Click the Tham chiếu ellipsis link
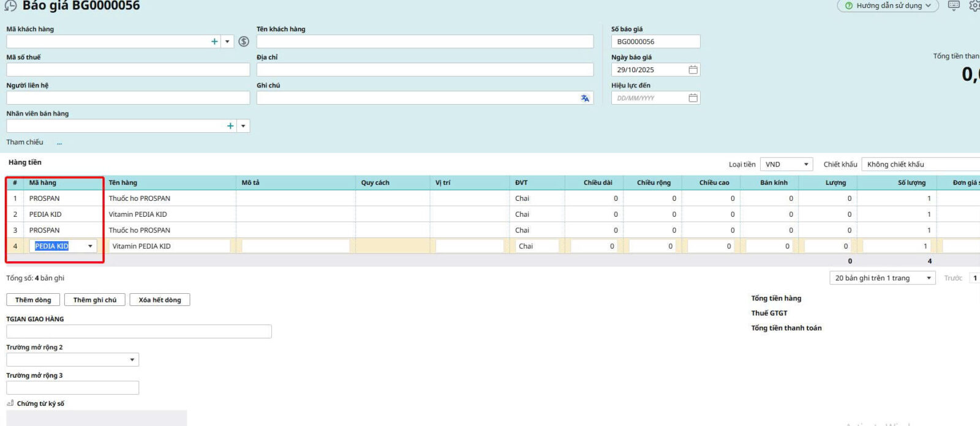 [59, 143]
